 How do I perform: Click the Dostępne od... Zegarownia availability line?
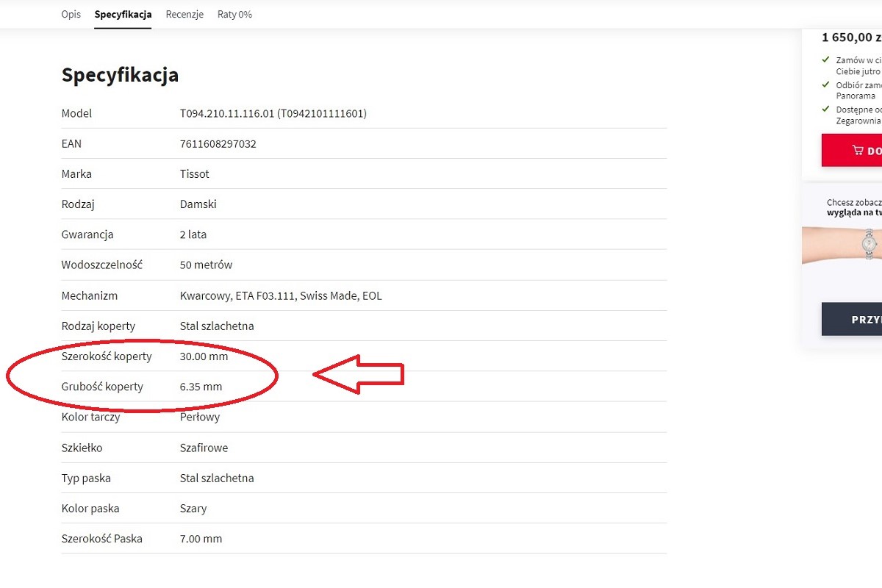858,115
